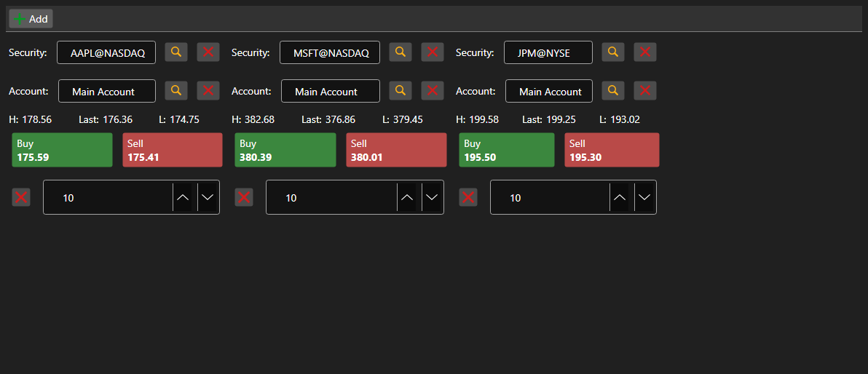Focus Main Account field in JPM panel
The image size is (868, 374).
click(x=549, y=91)
